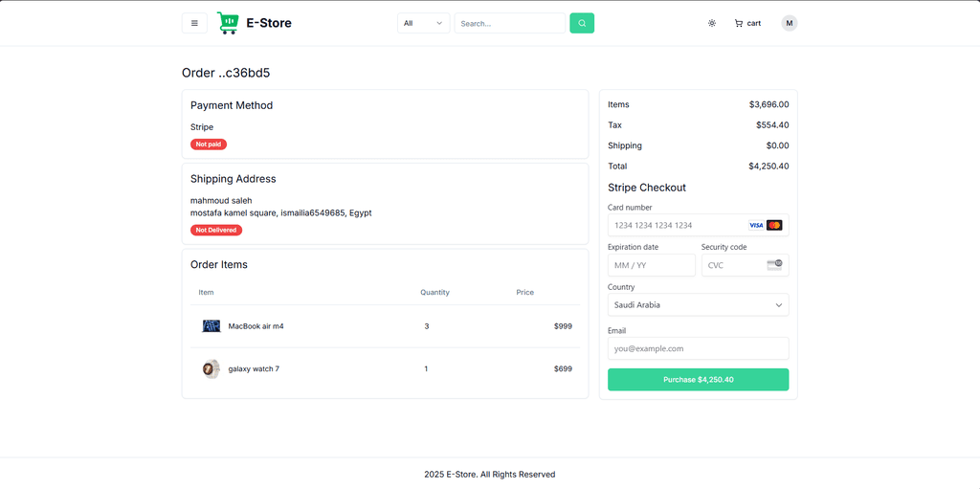Image resolution: width=980 pixels, height=489 pixels.
Task: Click the Mastercard brand icon
Action: click(x=774, y=225)
